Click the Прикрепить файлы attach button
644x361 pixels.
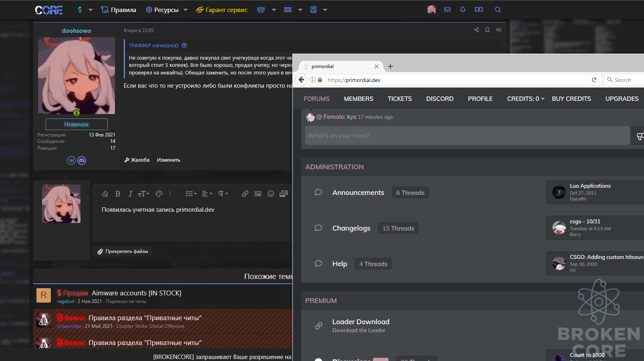click(123, 251)
